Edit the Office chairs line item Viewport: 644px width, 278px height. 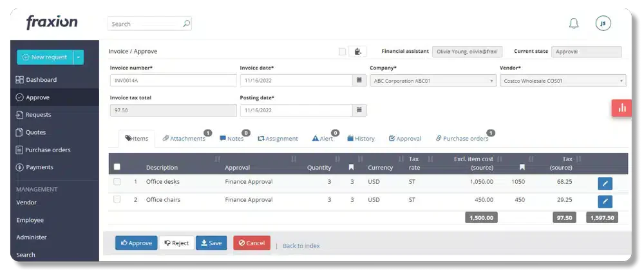(605, 201)
